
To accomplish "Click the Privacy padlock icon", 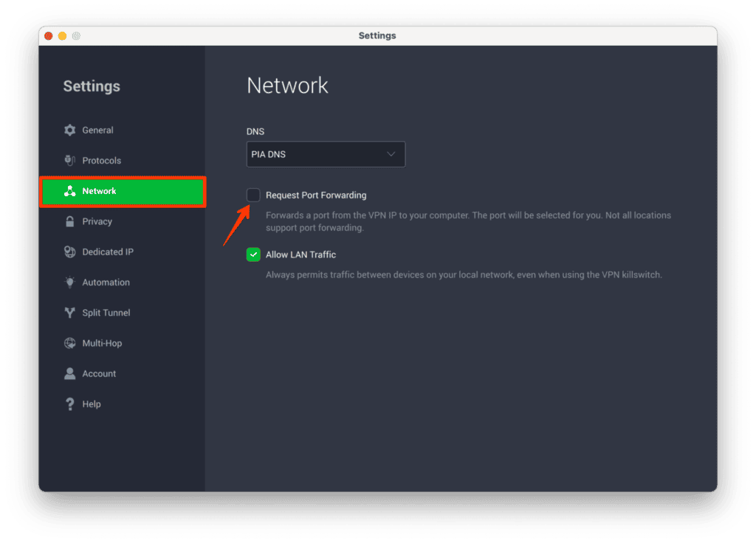I will click(70, 221).
